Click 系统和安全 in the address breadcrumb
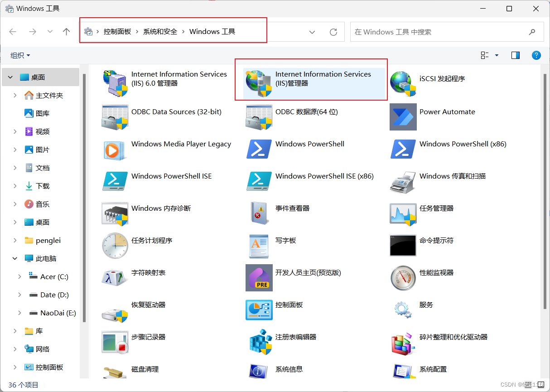 [160, 32]
